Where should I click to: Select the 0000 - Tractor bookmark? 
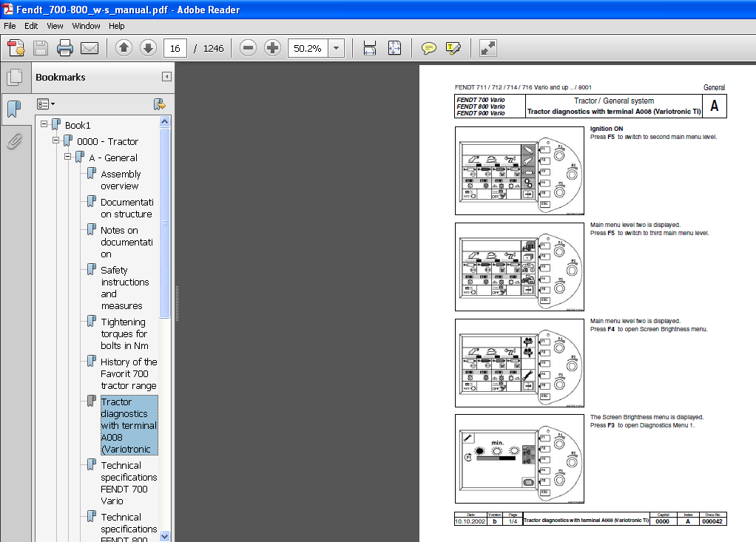[107, 142]
